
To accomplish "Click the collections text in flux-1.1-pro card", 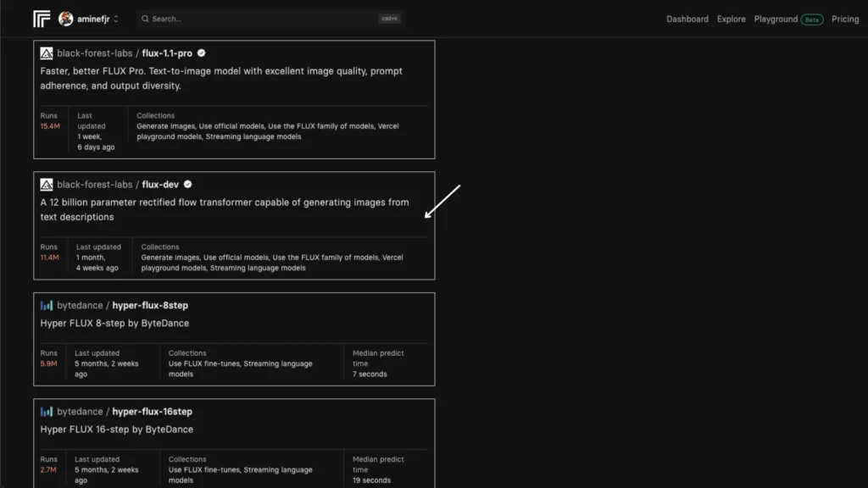I will pos(267,131).
